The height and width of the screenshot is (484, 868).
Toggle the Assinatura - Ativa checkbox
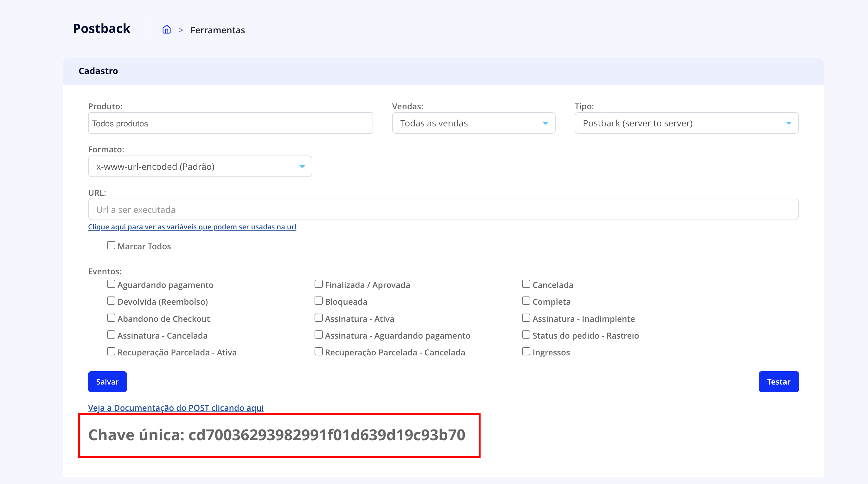[x=318, y=318]
